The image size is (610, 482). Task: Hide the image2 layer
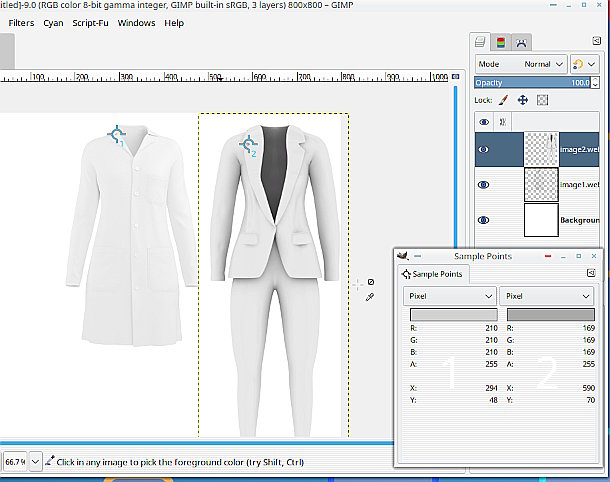click(485, 149)
